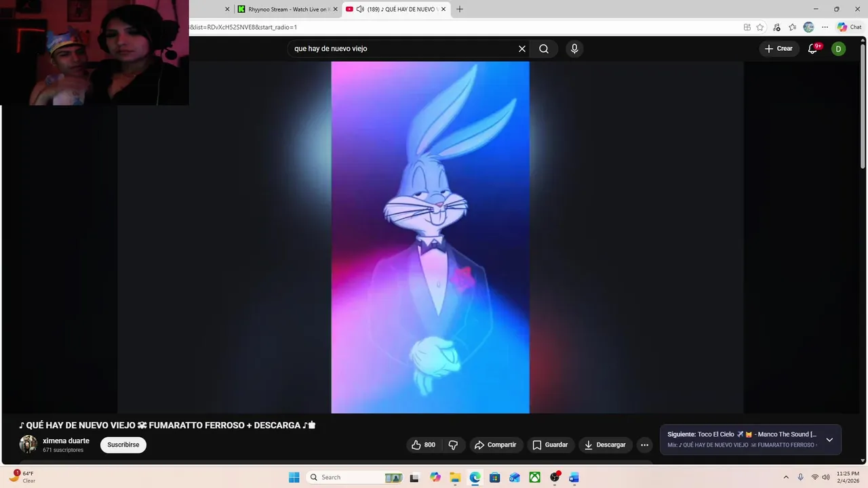868x488 pixels.
Task: Open the 11:25 PM clock and date
Action: 848,477
